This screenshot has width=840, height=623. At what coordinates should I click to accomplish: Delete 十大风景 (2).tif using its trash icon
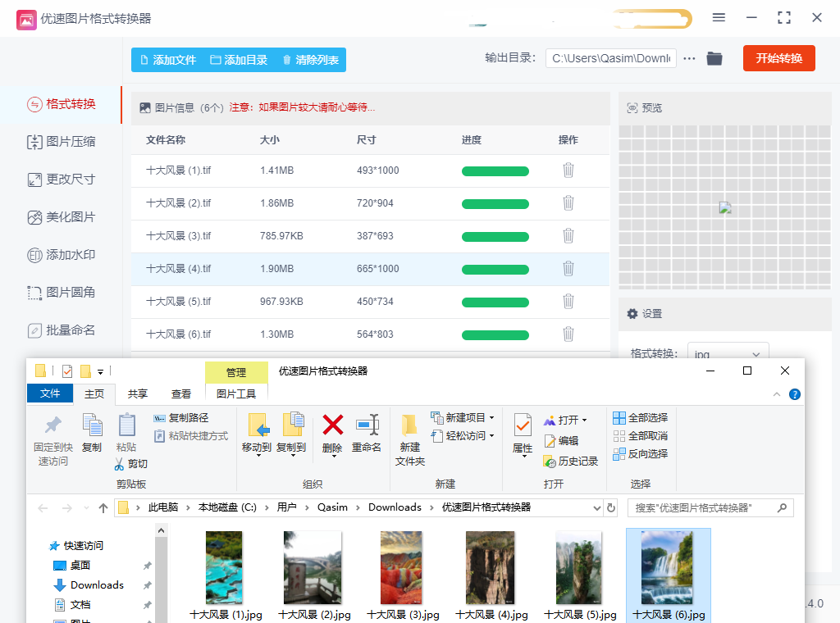click(x=568, y=203)
